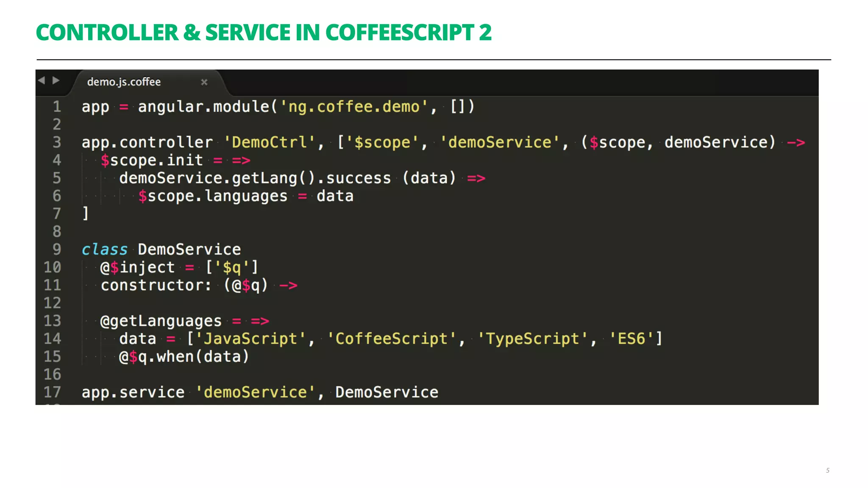Screen dimensions: 868x488
Task: Click line number 13 in gutter
Action: [52, 321]
